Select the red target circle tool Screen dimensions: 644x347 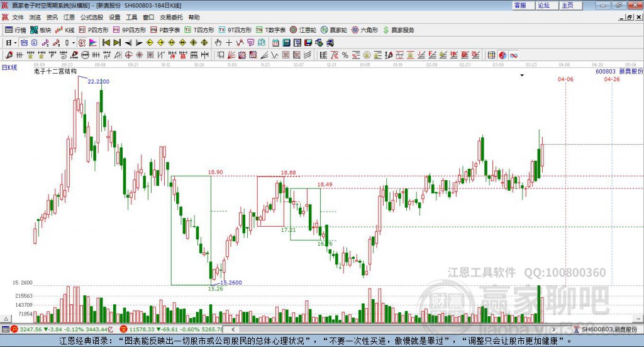tap(128, 55)
